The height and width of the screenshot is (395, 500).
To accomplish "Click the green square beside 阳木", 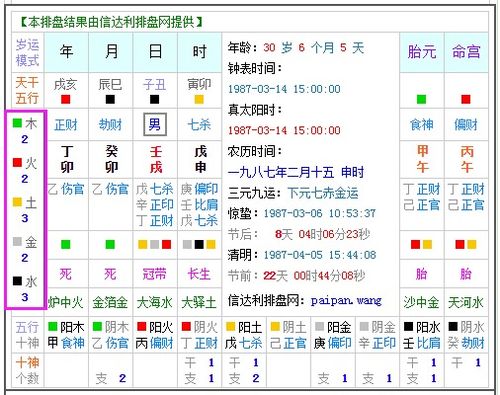I will pyautogui.click(x=53, y=326).
